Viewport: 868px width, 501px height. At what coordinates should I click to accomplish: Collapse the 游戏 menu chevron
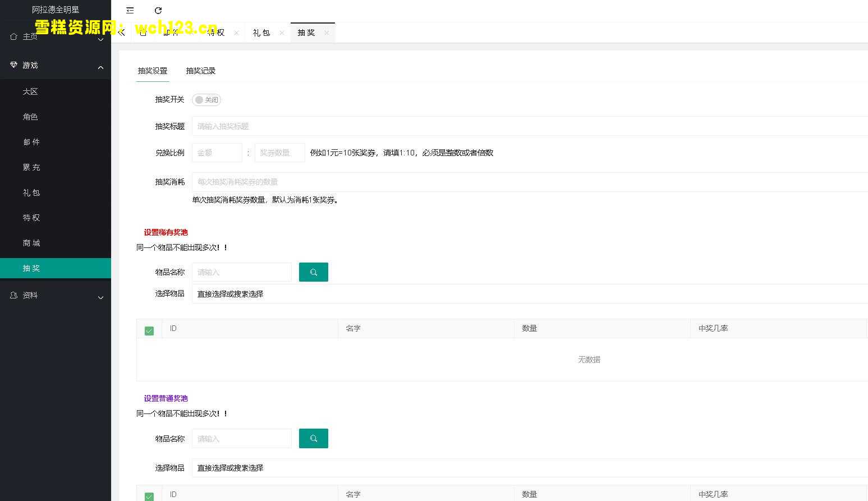click(x=101, y=67)
